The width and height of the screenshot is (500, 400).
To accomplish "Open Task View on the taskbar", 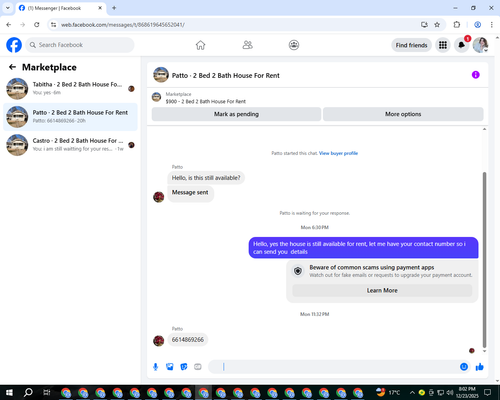I will (x=47, y=393).
